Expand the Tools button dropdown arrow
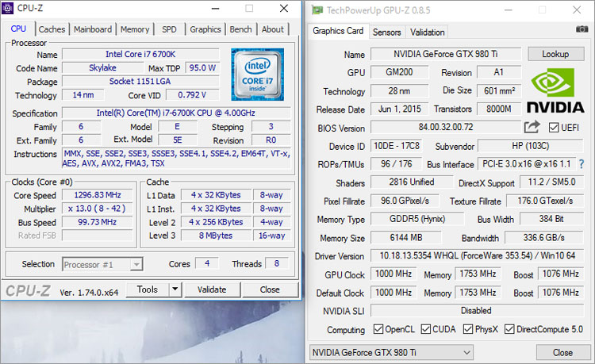 click(x=175, y=289)
